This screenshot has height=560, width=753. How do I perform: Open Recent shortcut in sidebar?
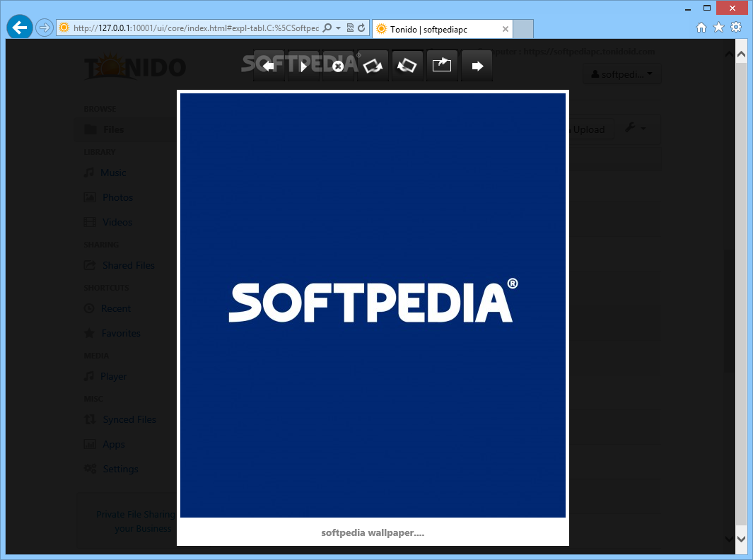pos(107,308)
